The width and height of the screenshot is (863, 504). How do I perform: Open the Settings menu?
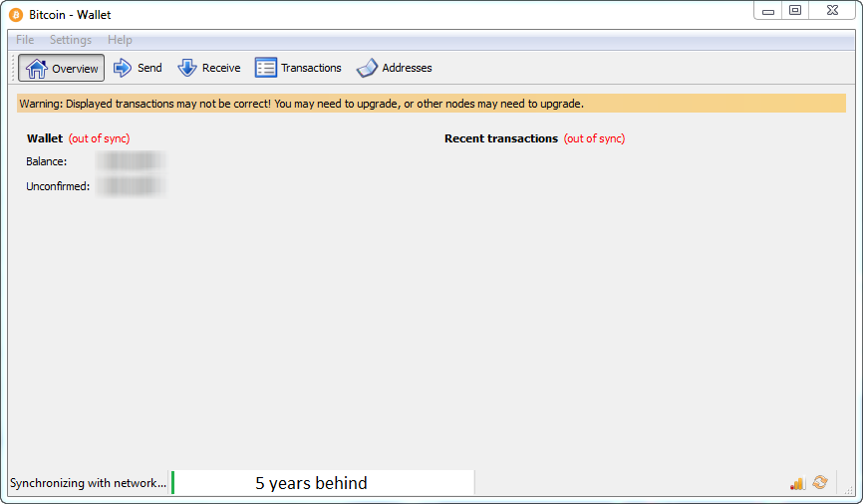71,40
